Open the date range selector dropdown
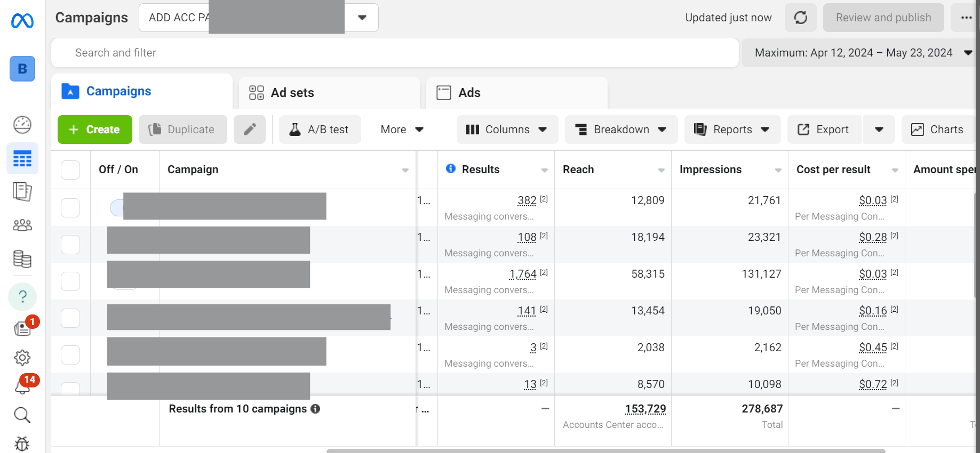This screenshot has height=453, width=980. tap(860, 53)
